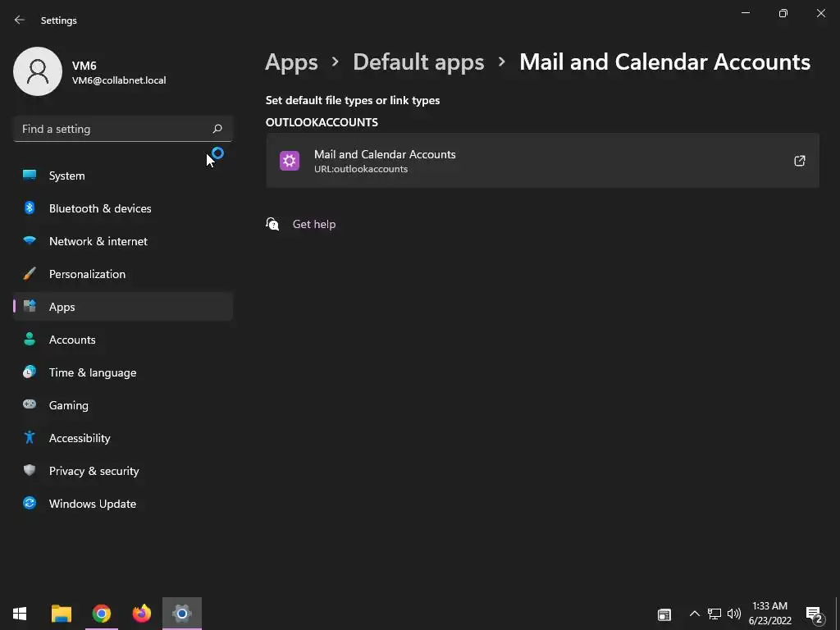Open Bluetooth & devices settings
Image resolution: width=840 pixels, height=630 pixels.
pos(123,208)
